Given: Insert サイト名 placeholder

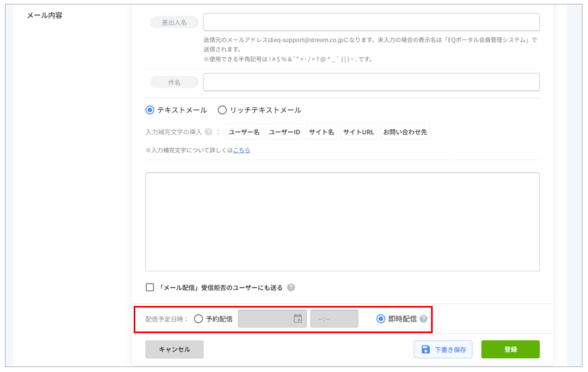Looking at the screenshot, I should tap(321, 132).
